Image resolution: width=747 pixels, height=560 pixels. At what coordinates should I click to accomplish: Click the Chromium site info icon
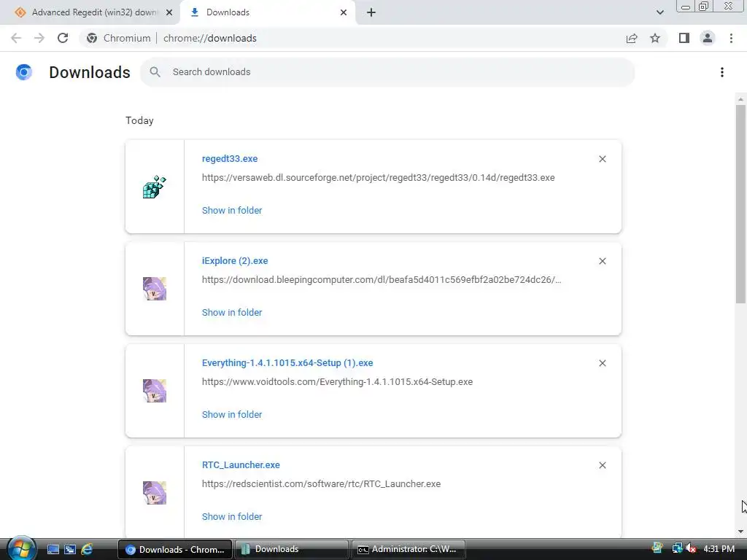point(92,38)
